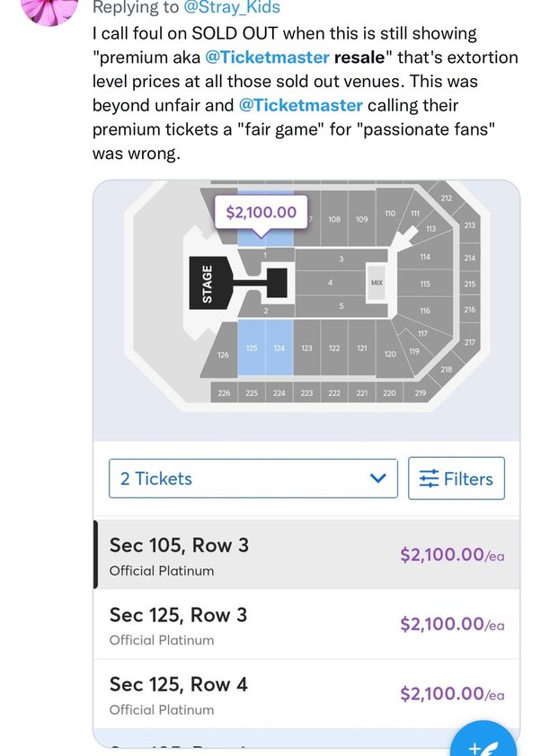Click the Sec 125, Row 3 ticket row

point(270,626)
